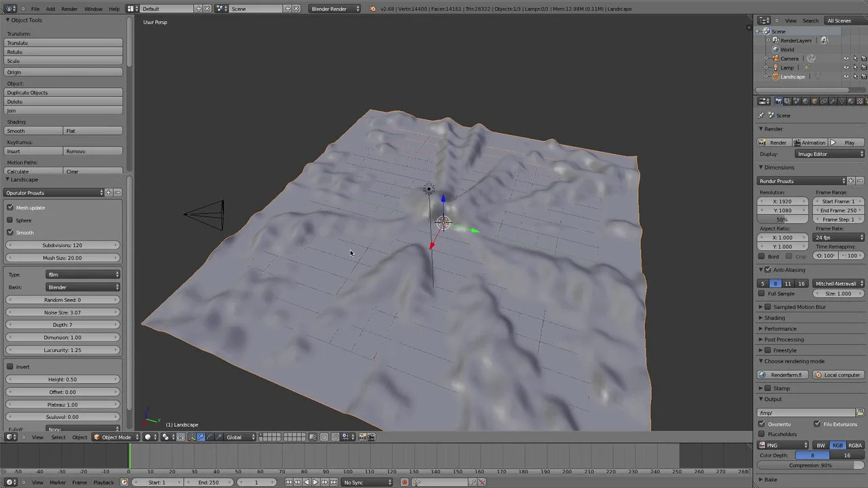The height and width of the screenshot is (488, 868).
Task: Enable the Placeholders checkbox
Action: 762,434
